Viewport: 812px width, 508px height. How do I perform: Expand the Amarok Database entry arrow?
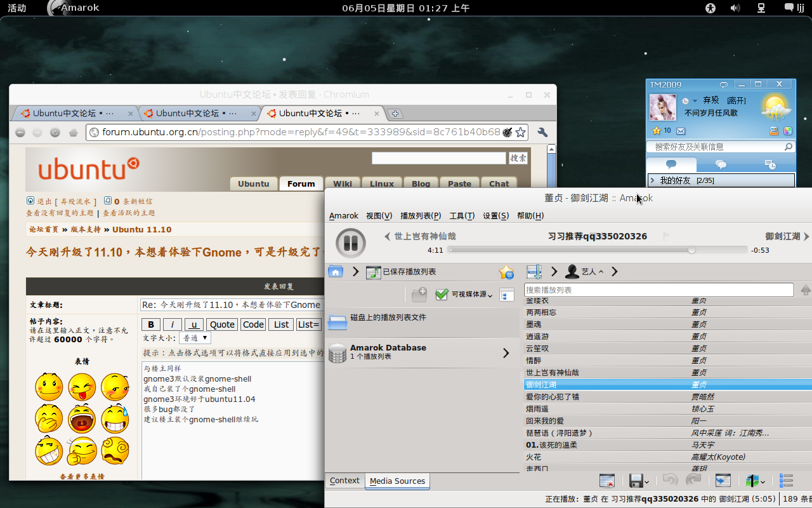click(506, 353)
